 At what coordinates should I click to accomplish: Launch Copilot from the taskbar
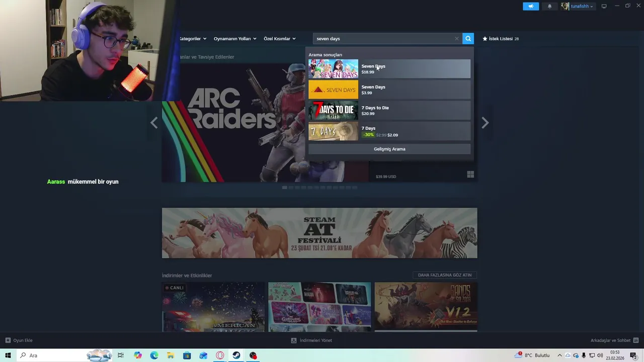(x=138, y=355)
